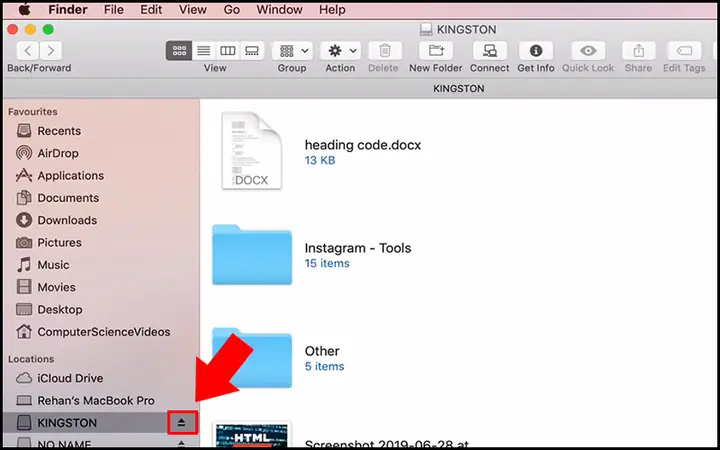The image size is (720, 450).
Task: Click the 15 items label
Action: click(x=327, y=264)
